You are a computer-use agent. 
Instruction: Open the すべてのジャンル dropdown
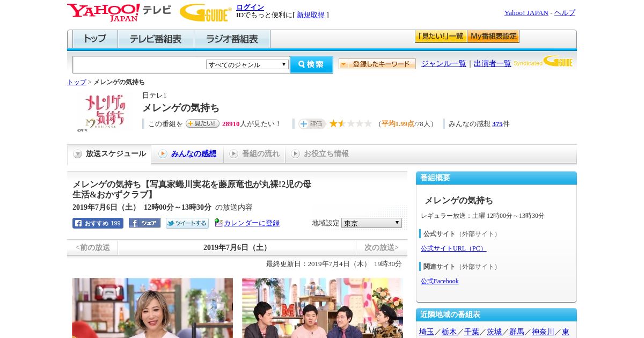(x=247, y=64)
